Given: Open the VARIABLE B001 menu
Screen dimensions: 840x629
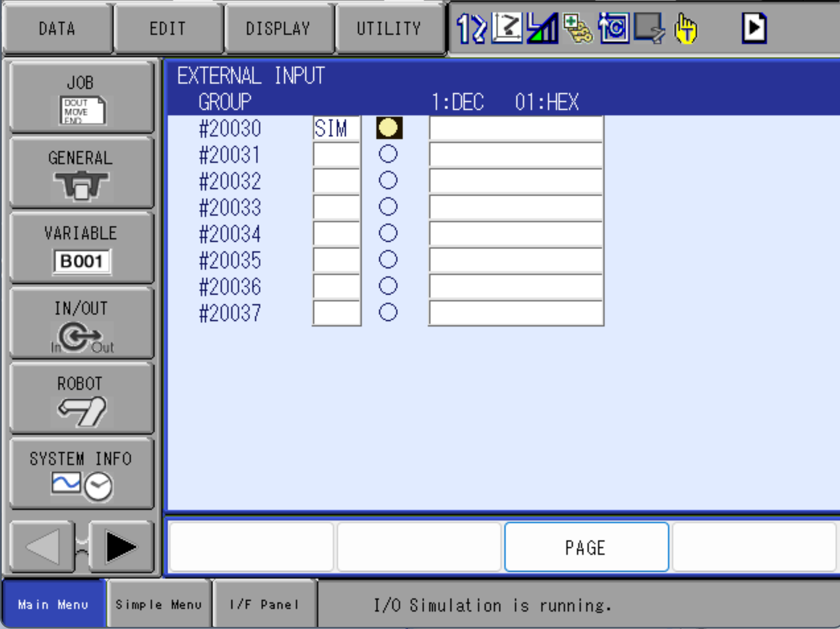Looking at the screenshot, I should 81,248.
